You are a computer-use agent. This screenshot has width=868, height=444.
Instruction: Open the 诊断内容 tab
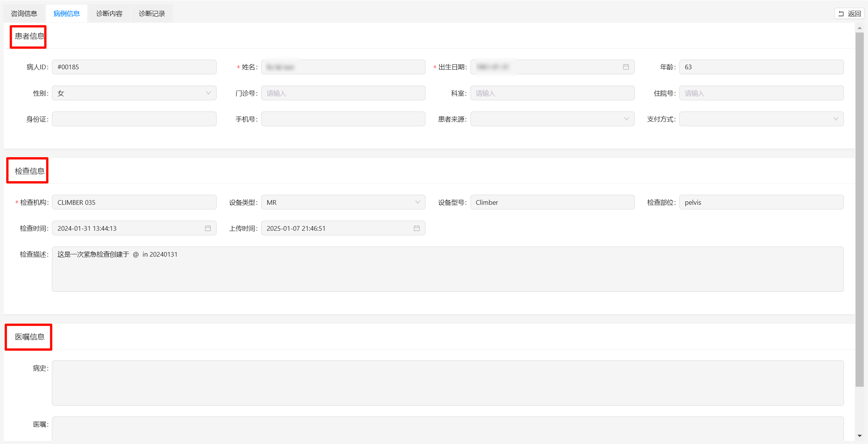click(109, 14)
